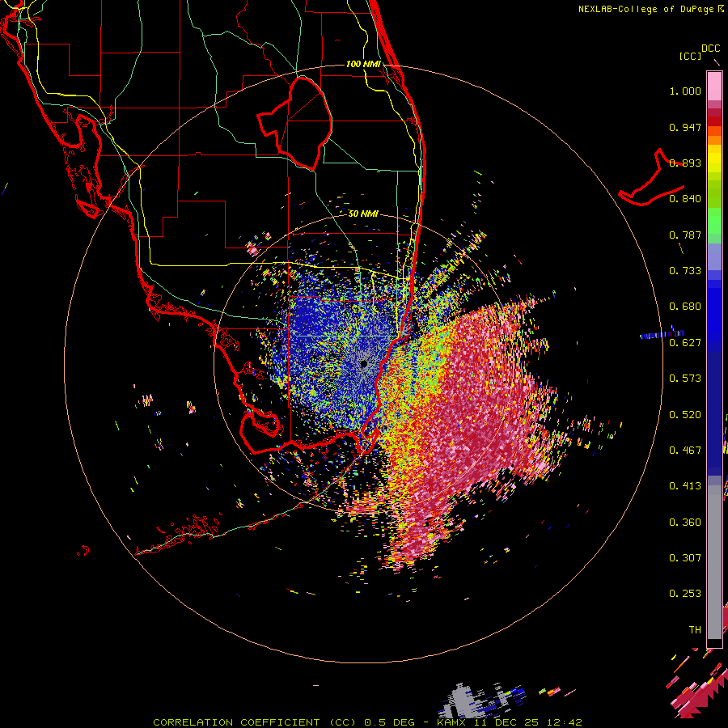This screenshot has width=728, height=728.
Task: Click the [CC] label above the color bar
Action: coord(690,56)
